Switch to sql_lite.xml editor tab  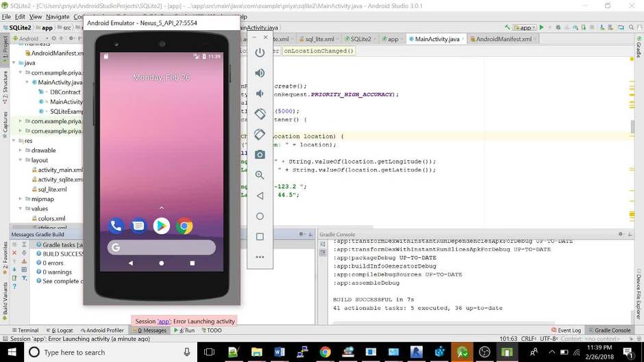(319, 39)
